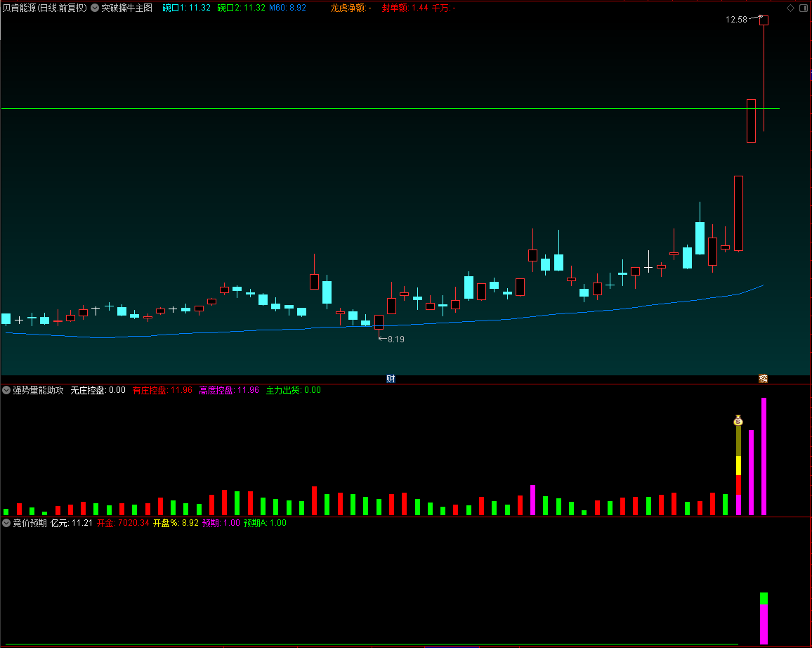Click the 榜 marker at the chart bottom
Viewport: 812px width, 648px height.
[763, 379]
